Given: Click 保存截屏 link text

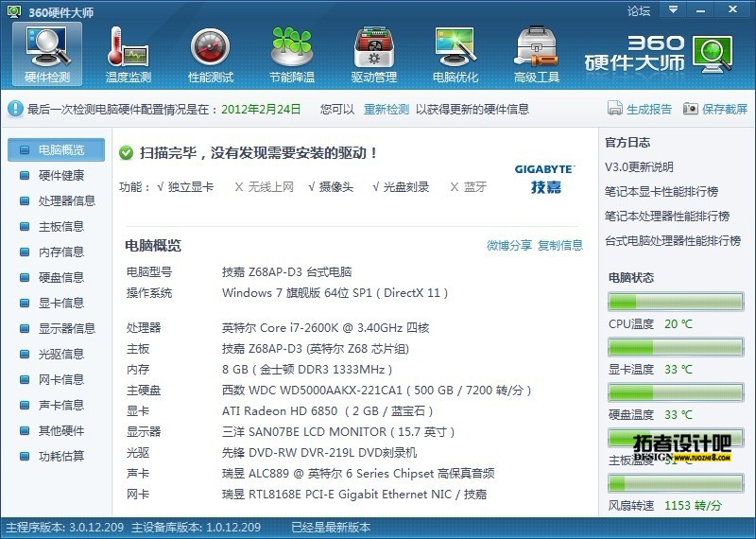Looking at the screenshot, I should 725,109.
